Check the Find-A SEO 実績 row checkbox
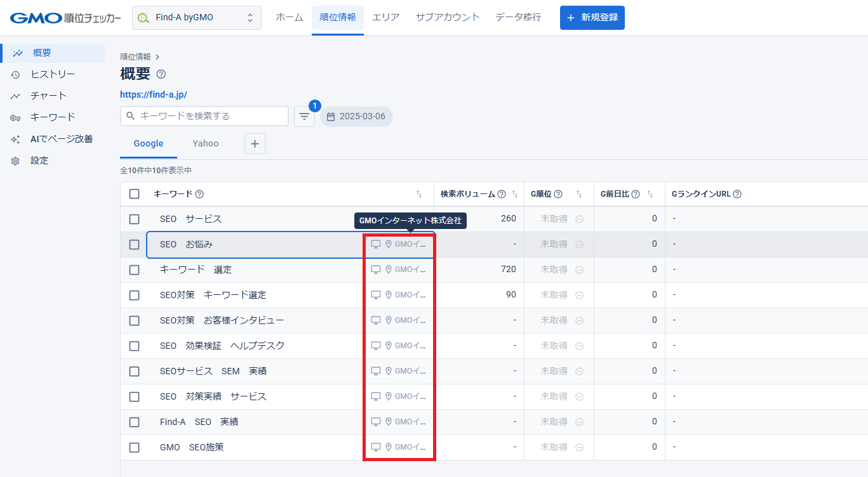Screen dimensions: 868x477 pyautogui.click(x=134, y=422)
